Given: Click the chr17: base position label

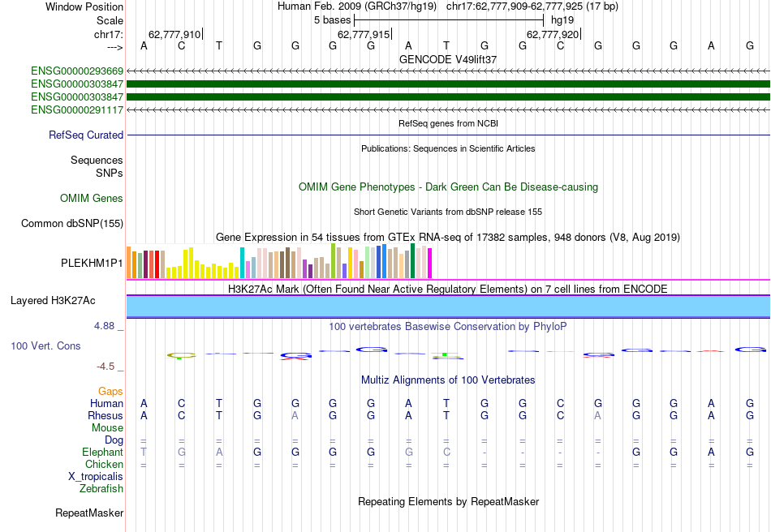Looking at the screenshot, I should click(109, 34).
